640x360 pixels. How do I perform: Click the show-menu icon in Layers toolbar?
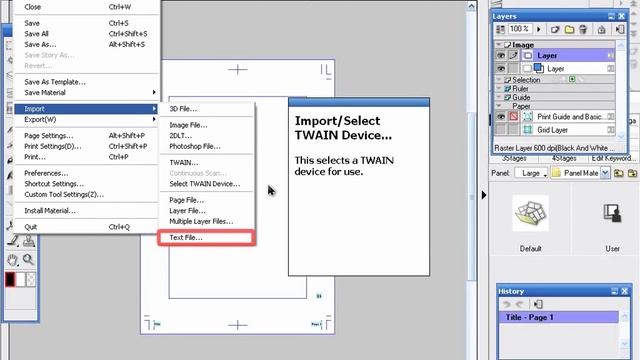pos(620,29)
